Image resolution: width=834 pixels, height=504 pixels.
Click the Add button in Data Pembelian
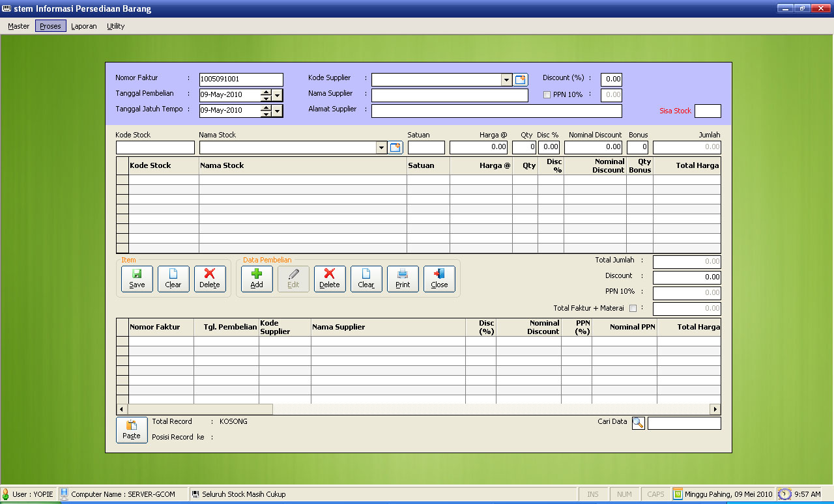point(257,279)
